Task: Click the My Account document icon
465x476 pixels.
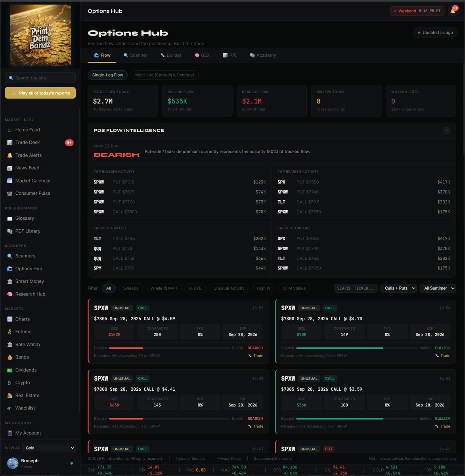Action: [x=10, y=433]
